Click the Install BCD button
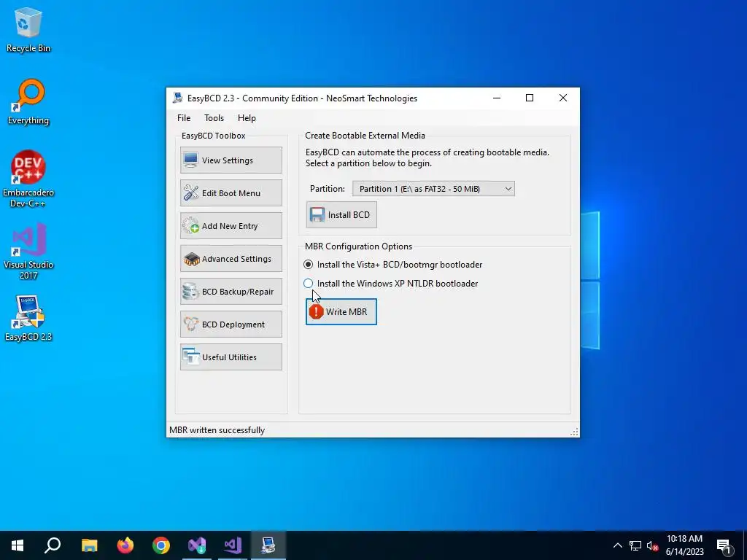The image size is (747, 560). 341,215
